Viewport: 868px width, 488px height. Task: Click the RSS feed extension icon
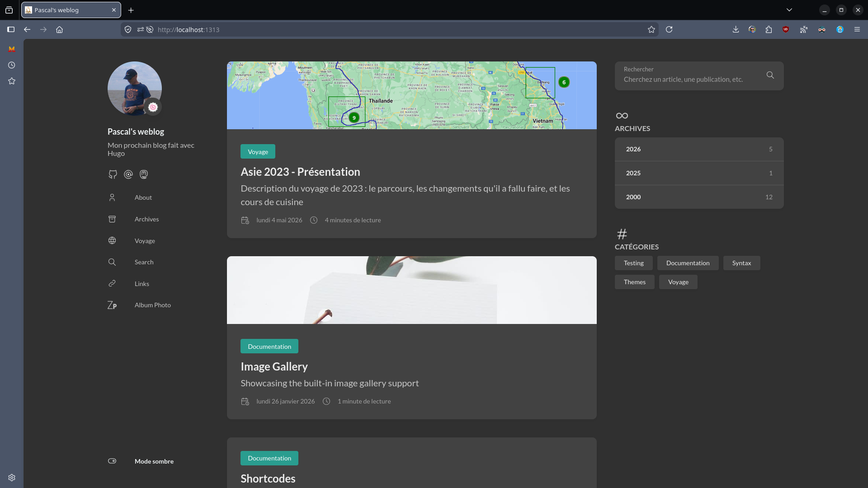point(803,29)
